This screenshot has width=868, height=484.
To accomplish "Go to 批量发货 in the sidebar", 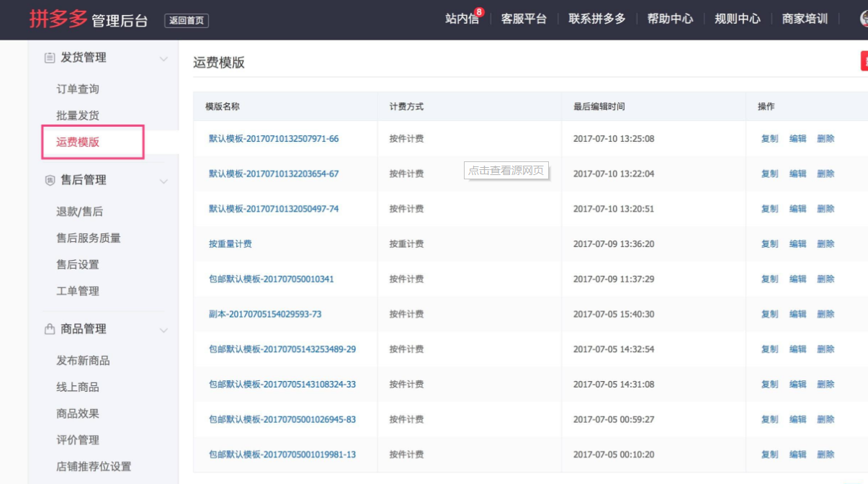I will coord(78,115).
